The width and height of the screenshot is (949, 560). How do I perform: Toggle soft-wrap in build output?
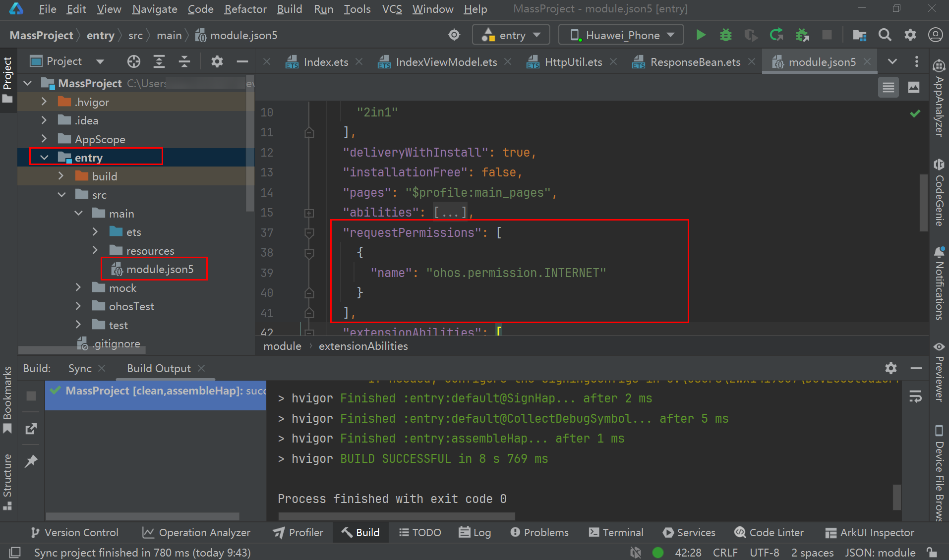[915, 396]
